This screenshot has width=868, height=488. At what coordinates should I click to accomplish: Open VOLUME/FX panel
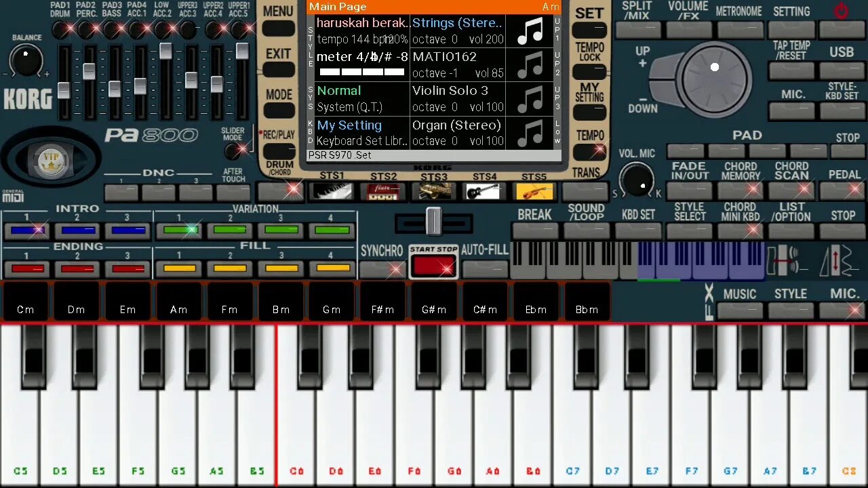click(x=689, y=29)
